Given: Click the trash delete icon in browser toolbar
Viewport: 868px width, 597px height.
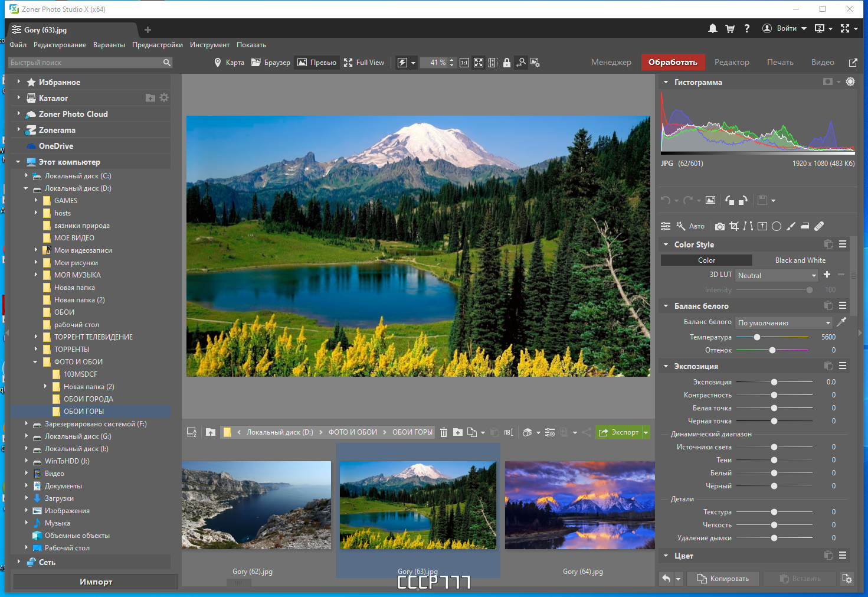Looking at the screenshot, I should pos(444,432).
